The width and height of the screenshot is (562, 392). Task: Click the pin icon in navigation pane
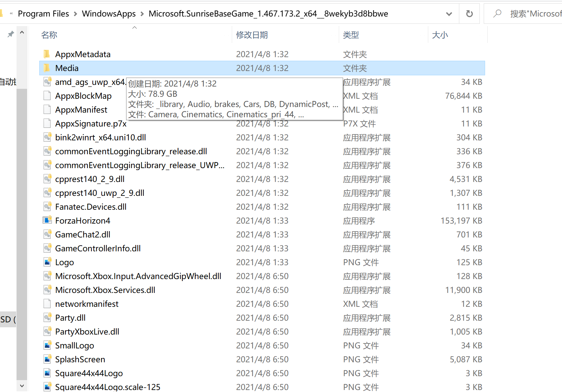point(11,34)
